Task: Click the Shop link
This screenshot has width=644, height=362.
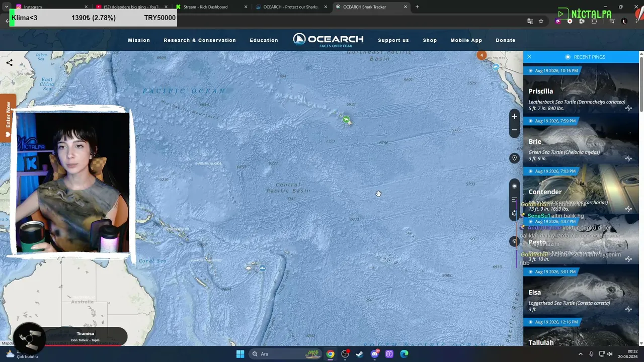Action: (430, 40)
